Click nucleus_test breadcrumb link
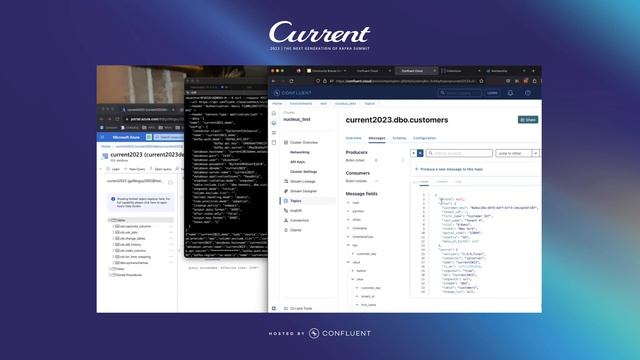This screenshot has height=360, width=640. [345, 104]
